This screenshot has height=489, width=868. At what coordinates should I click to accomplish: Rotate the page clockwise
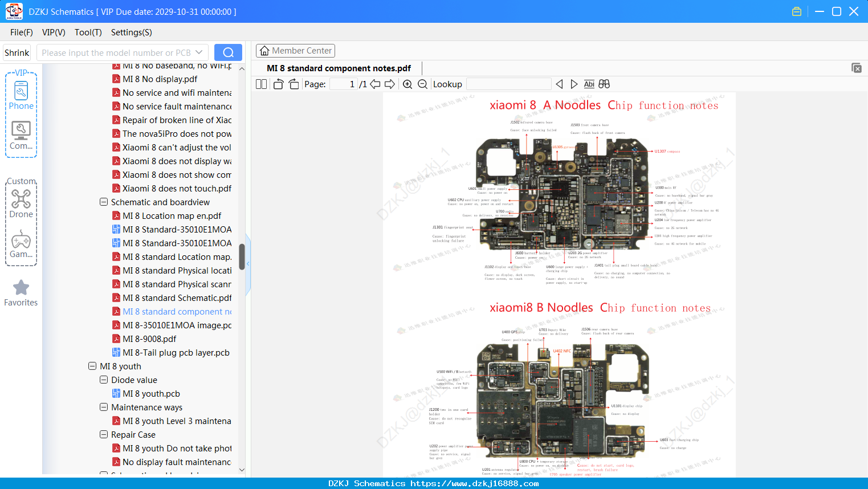294,84
